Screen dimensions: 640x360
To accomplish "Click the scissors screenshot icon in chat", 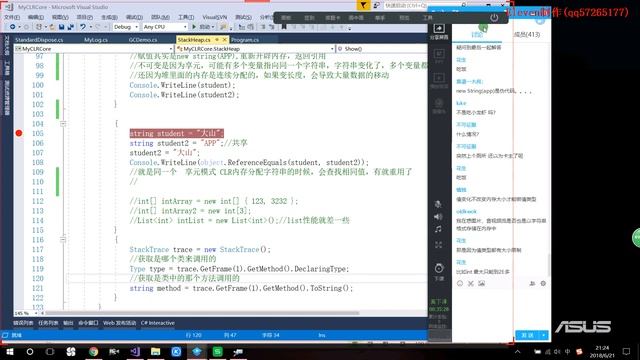I will click(471, 283).
